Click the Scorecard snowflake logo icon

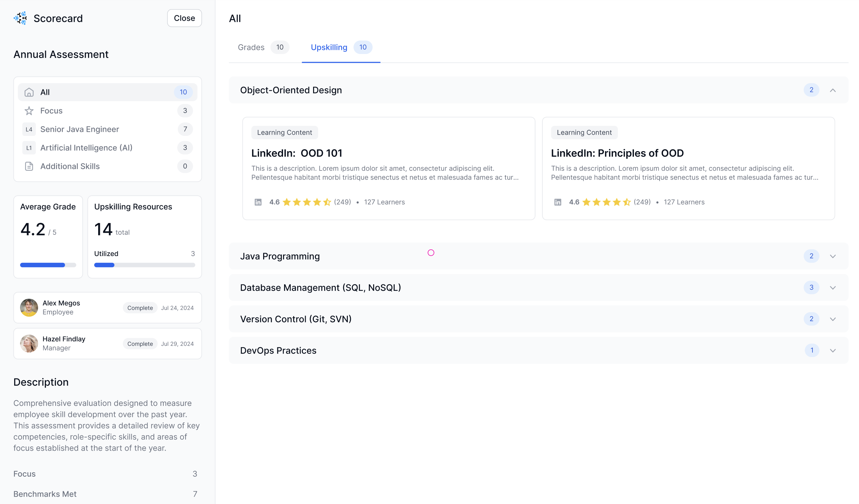(x=21, y=18)
